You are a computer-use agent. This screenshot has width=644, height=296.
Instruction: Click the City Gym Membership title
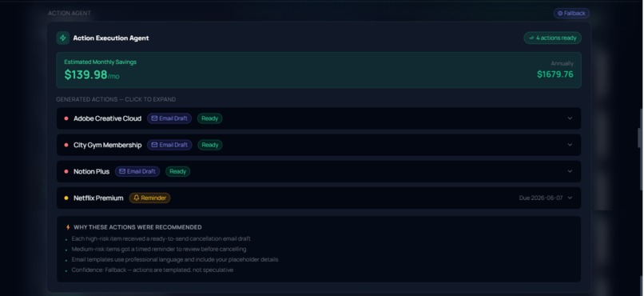tap(108, 145)
